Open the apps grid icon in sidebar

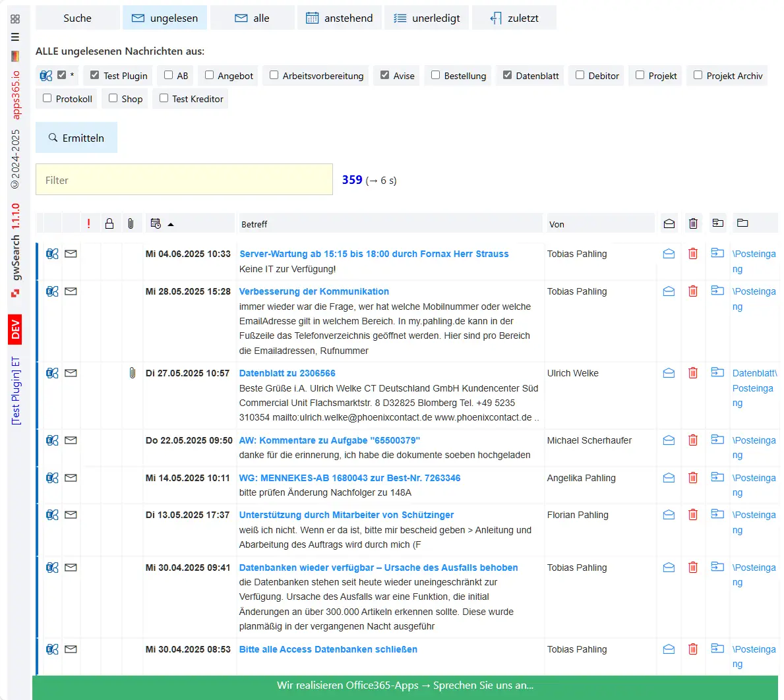pos(15,19)
